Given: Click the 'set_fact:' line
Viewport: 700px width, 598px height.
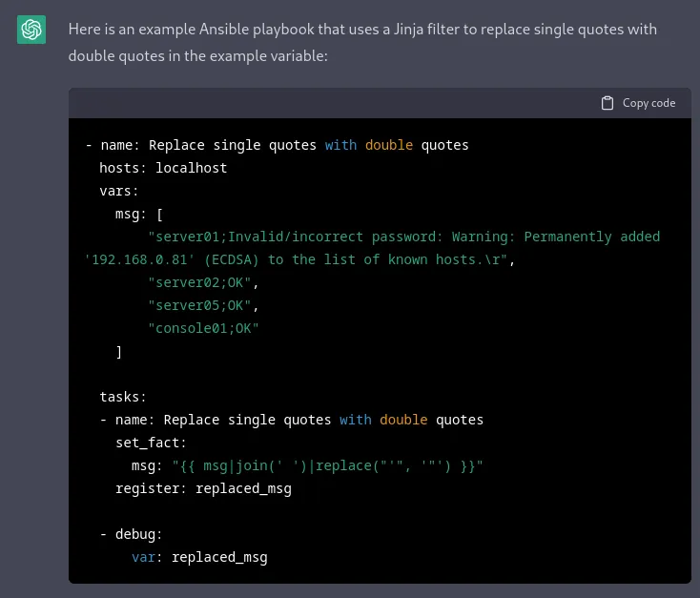Looking at the screenshot, I should click(x=151, y=443).
